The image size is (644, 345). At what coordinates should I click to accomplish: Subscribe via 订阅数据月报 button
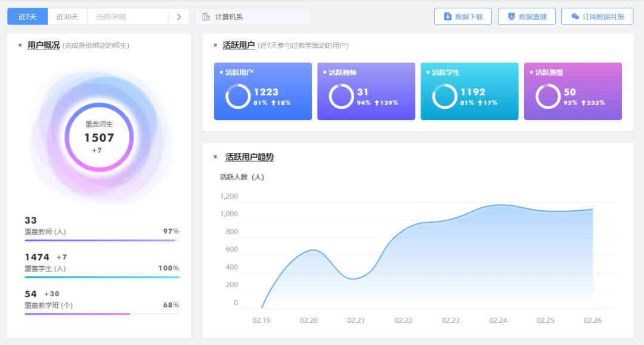(x=597, y=17)
